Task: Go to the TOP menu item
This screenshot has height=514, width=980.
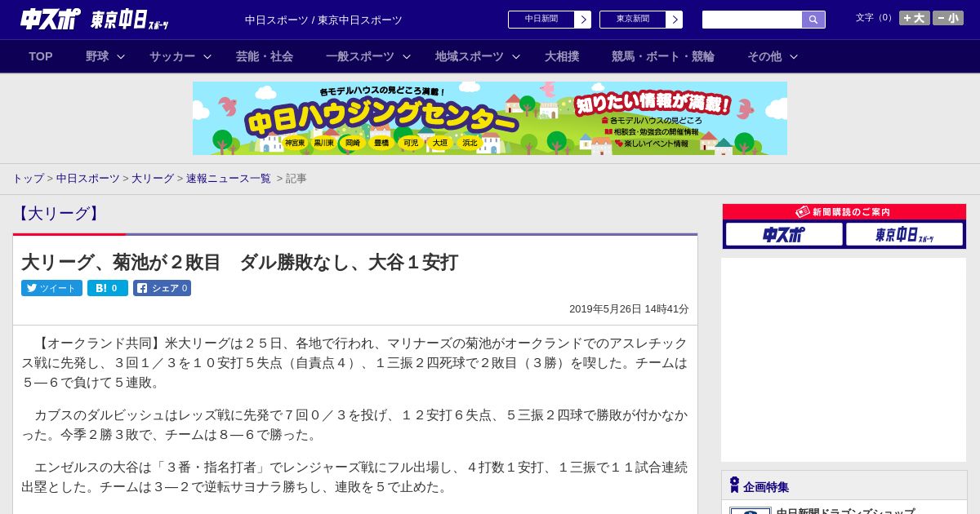Action: tap(41, 56)
